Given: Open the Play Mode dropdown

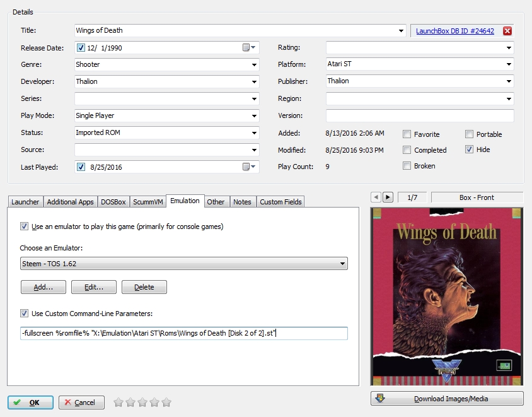Looking at the screenshot, I should coord(254,116).
